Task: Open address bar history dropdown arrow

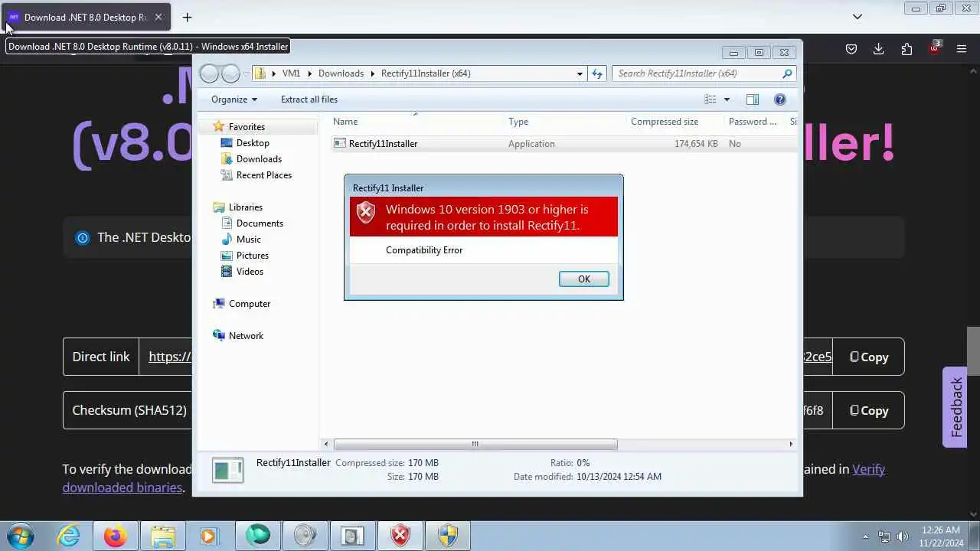Action: tap(580, 73)
